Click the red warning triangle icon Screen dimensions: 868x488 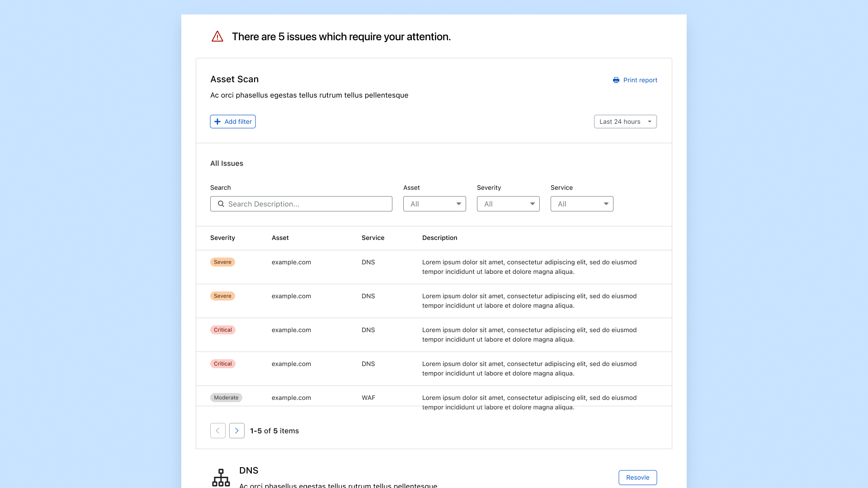click(x=217, y=37)
